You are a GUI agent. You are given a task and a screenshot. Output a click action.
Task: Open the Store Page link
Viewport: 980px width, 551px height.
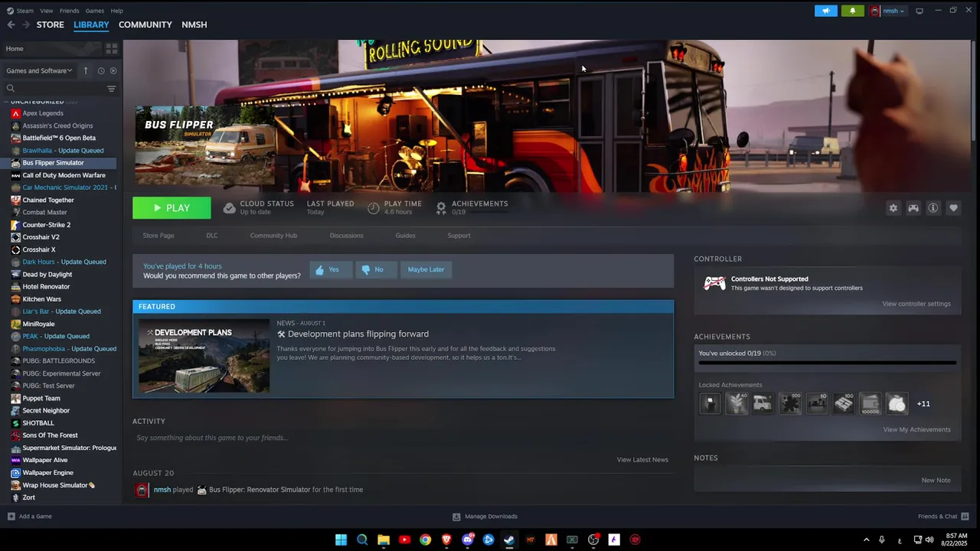tap(158, 236)
